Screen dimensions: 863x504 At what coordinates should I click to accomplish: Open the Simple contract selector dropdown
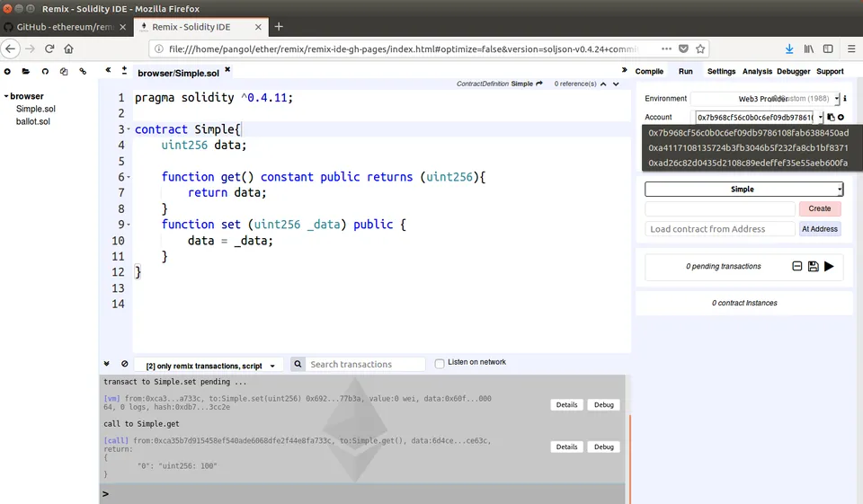[744, 190]
